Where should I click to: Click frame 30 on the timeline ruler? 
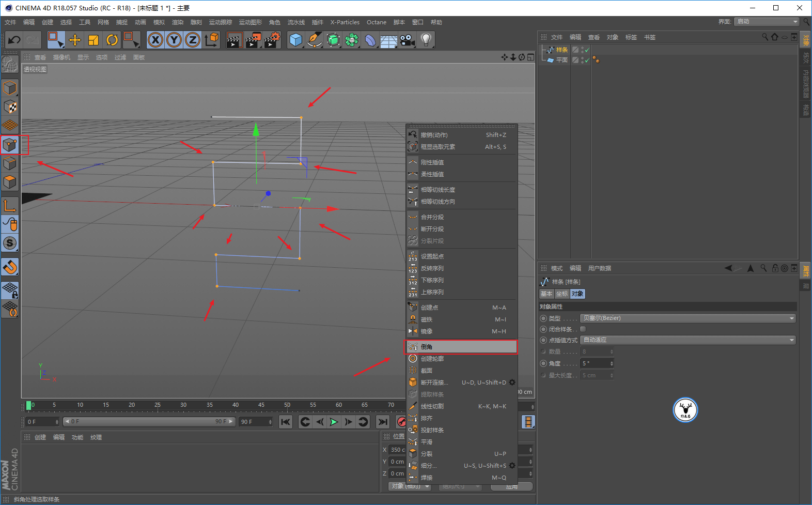[183, 405]
